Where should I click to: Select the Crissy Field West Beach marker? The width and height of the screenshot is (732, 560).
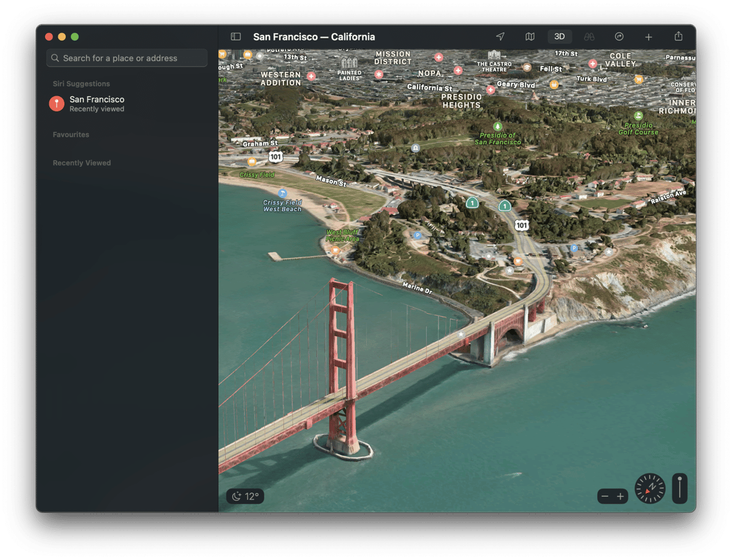tap(282, 194)
